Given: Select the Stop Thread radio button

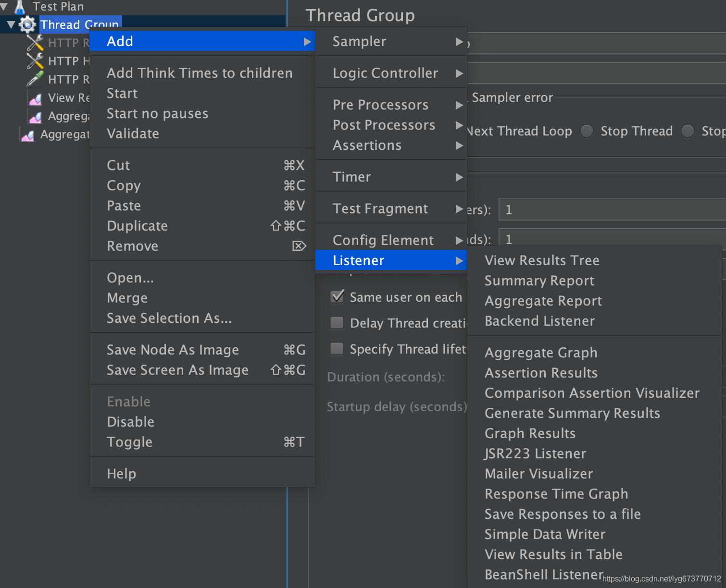Looking at the screenshot, I should tap(587, 131).
